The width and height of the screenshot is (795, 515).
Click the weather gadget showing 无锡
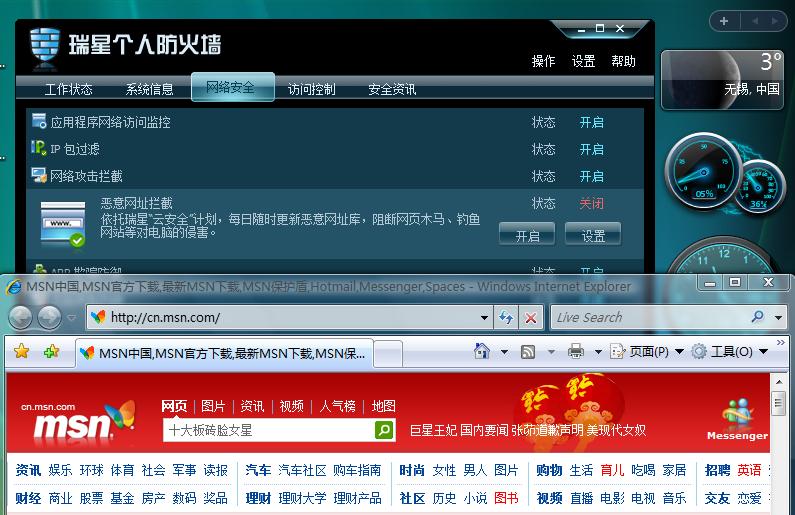coord(722,80)
